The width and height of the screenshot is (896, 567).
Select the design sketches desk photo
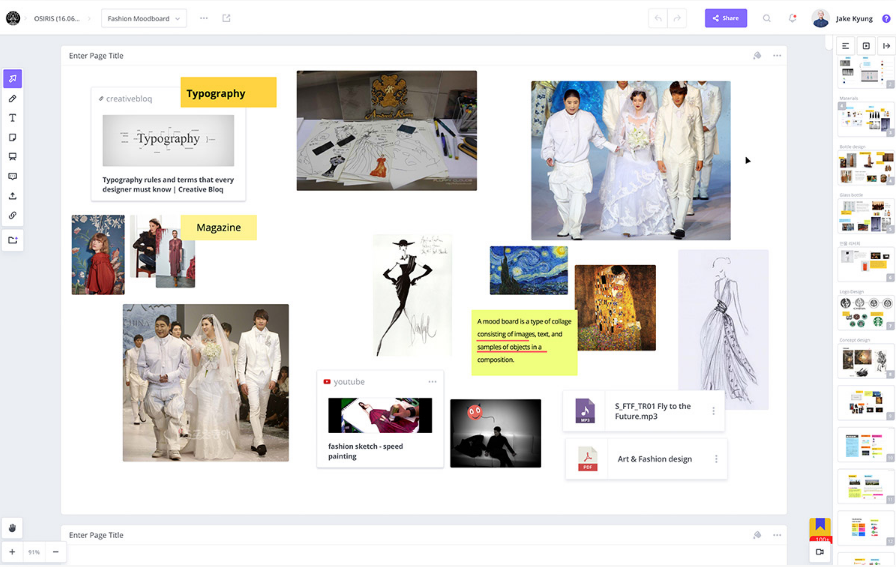386,131
